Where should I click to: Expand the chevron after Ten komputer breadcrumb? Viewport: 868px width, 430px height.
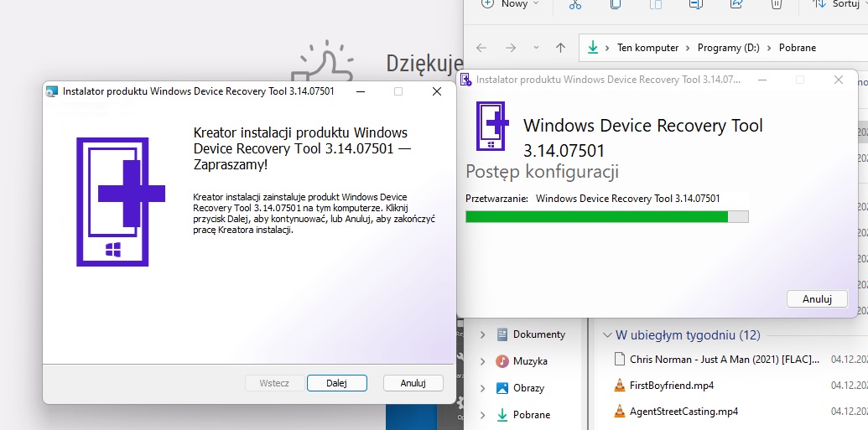point(688,48)
